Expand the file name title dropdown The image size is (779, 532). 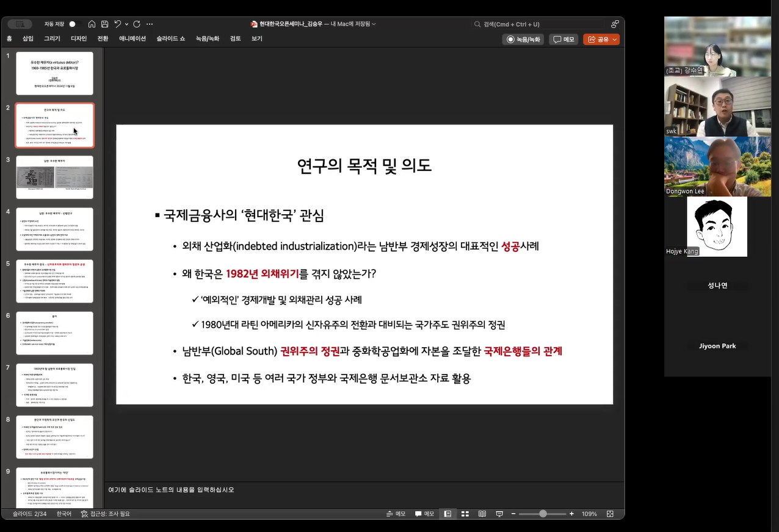coord(374,24)
